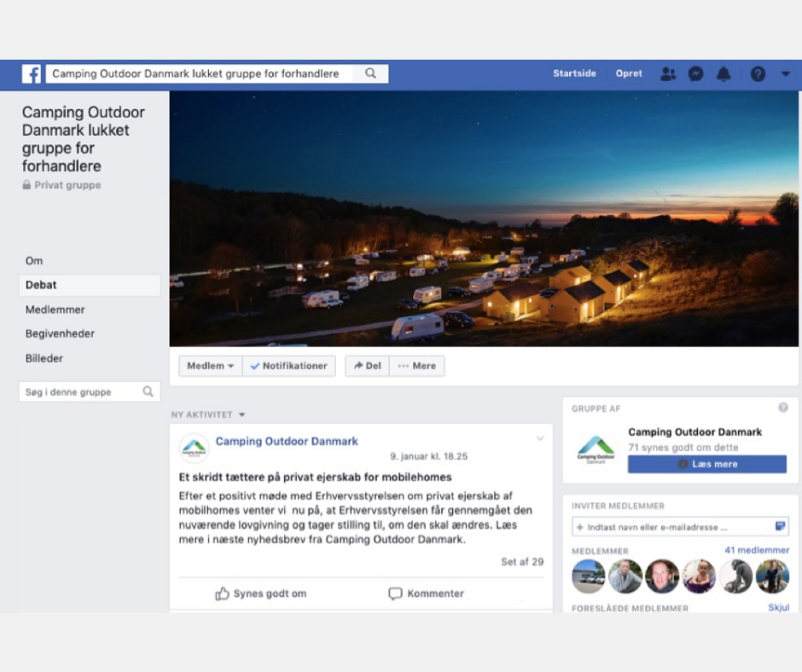
Task: Click the fourth member avatar
Action: pyautogui.click(x=700, y=576)
